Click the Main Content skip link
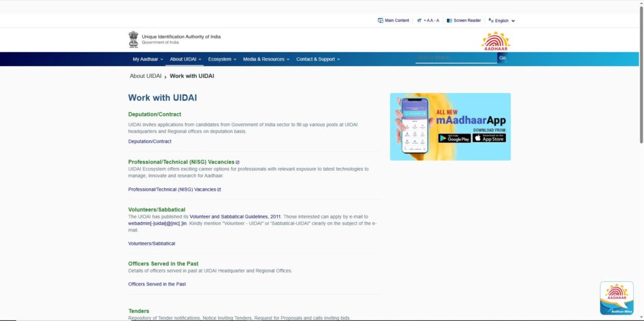 coord(397,21)
